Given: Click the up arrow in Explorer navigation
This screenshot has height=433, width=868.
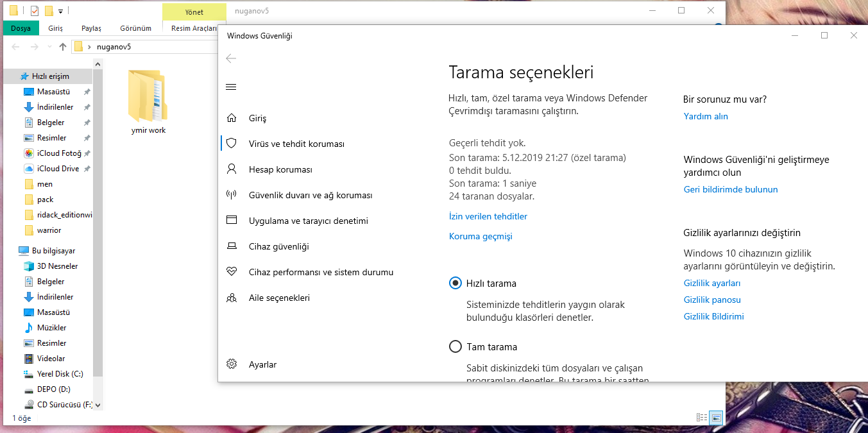Looking at the screenshot, I should pos(62,46).
